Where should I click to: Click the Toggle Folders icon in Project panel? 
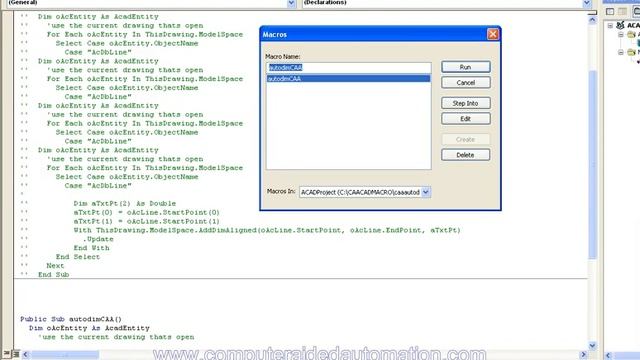[x=636, y=11]
